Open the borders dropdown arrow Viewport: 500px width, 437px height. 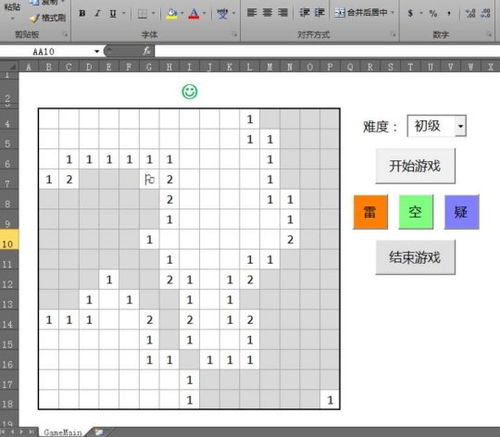153,13
